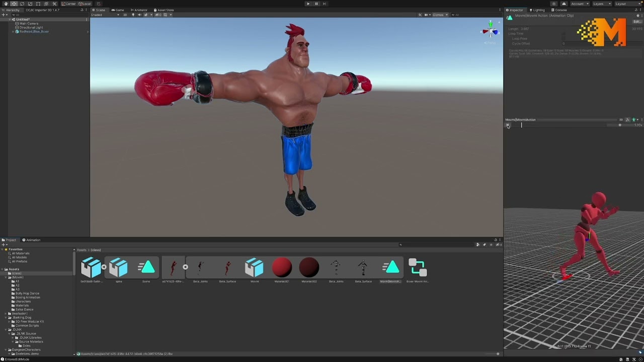Open scene camera settings icon
Screen dimensions: 644x362
pyautogui.click(x=427, y=15)
